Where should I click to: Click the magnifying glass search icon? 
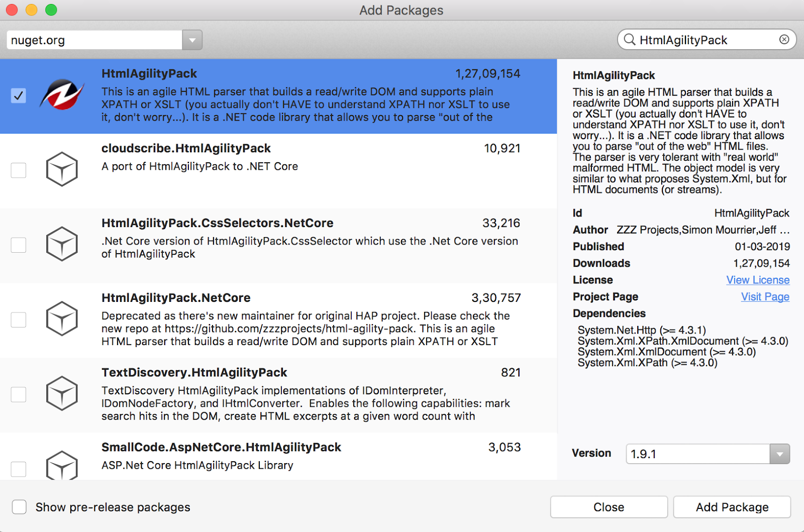(x=629, y=40)
